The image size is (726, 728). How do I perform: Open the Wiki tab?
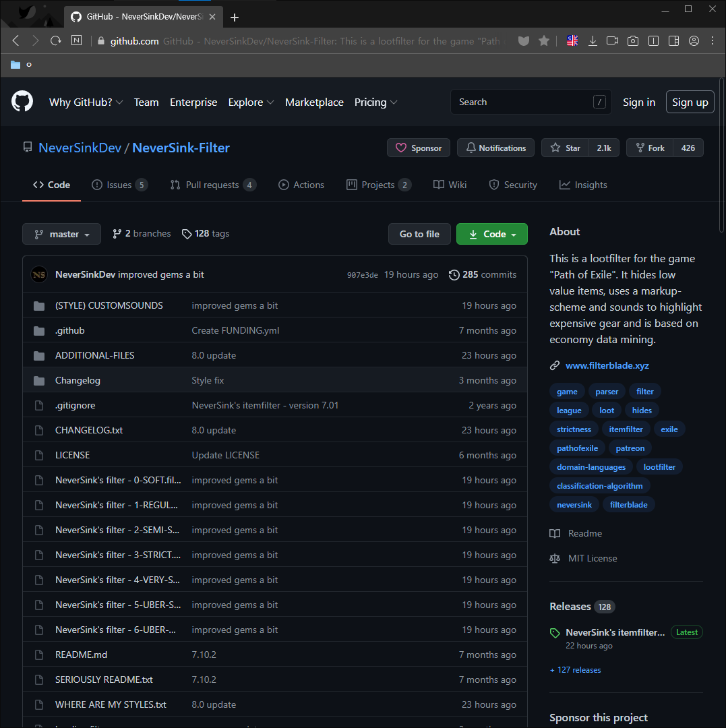pos(450,185)
